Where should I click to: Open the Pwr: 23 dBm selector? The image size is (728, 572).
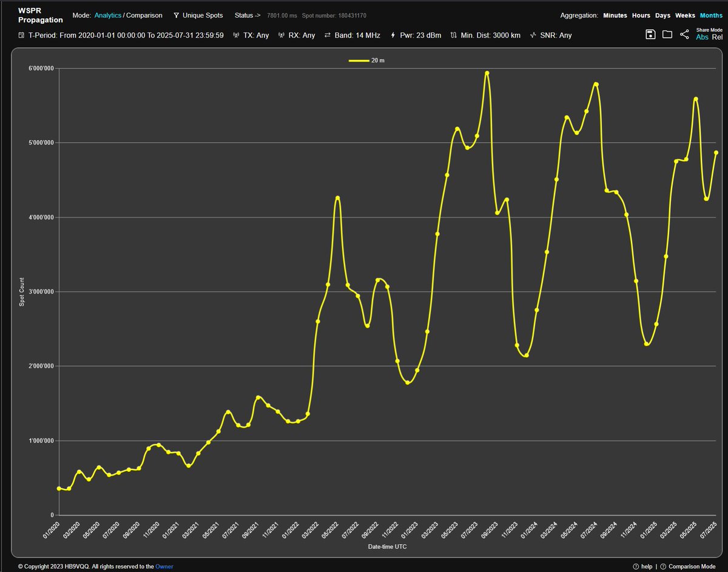pyautogui.click(x=416, y=35)
